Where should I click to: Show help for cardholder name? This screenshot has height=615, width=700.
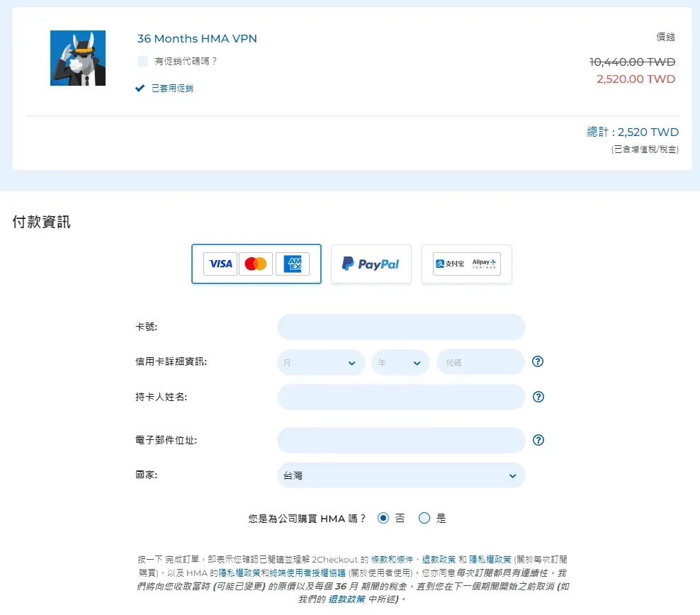point(538,397)
